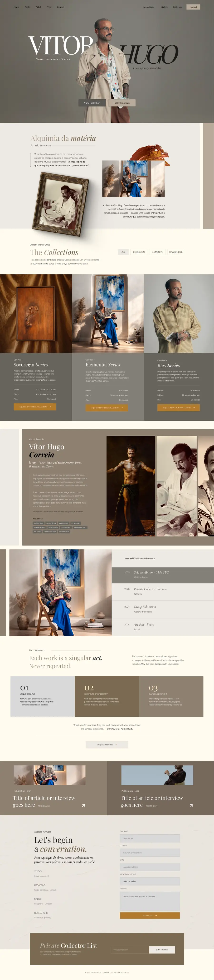Screen dimensions: 214x980
Task: Open the Collectors navigation link
Action: 178,7
